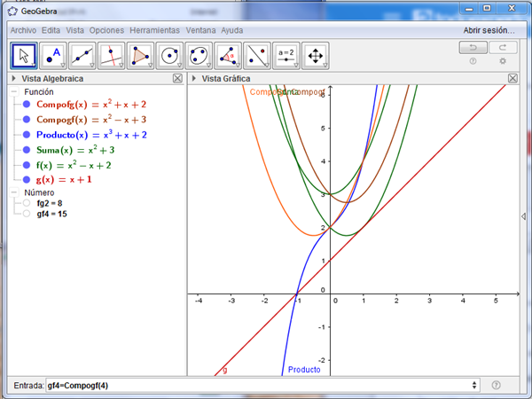This screenshot has height=399, width=532.
Task: Show the fg2 = 8 number object
Action: (27, 203)
